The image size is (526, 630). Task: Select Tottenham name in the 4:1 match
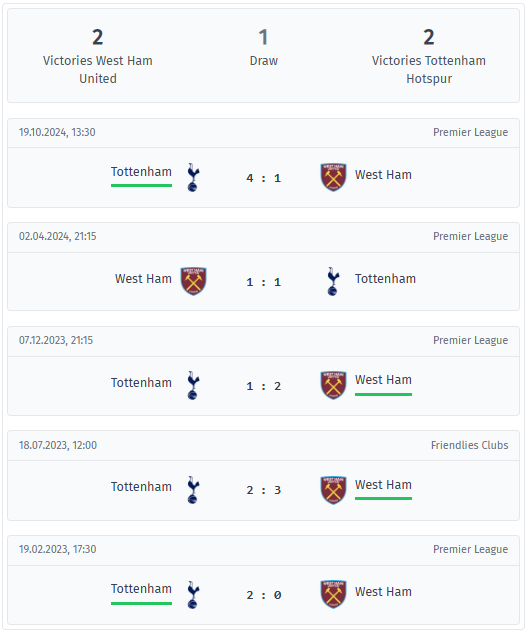coord(141,172)
